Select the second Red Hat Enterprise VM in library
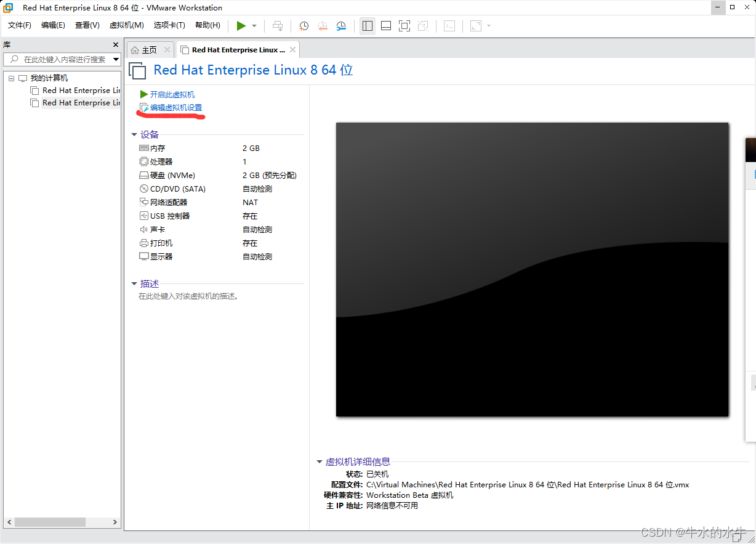Screen dimensions: 756x544 [76, 103]
